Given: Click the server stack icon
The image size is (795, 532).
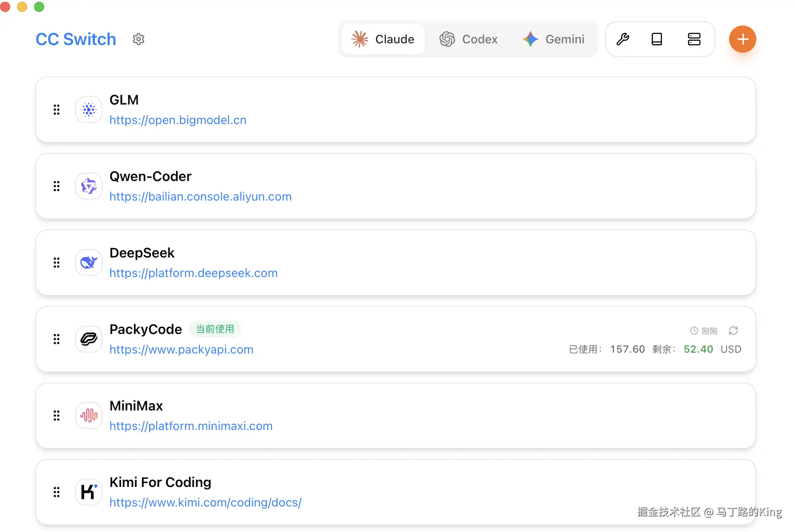Looking at the screenshot, I should pos(694,39).
